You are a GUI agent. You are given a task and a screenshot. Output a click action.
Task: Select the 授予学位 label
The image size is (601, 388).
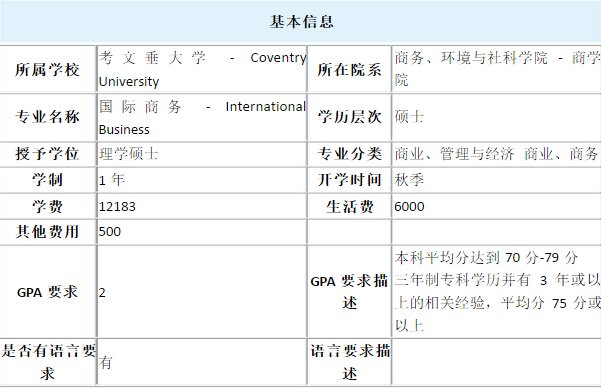[48, 154]
